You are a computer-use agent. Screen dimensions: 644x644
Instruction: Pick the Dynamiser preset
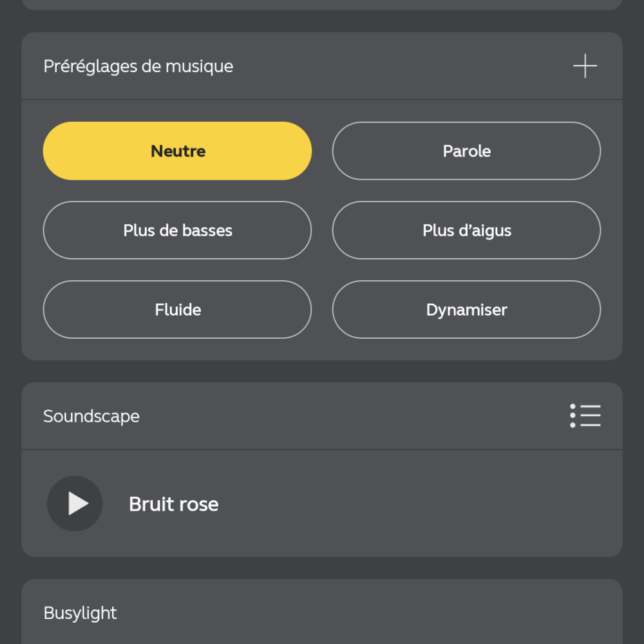[466, 309]
